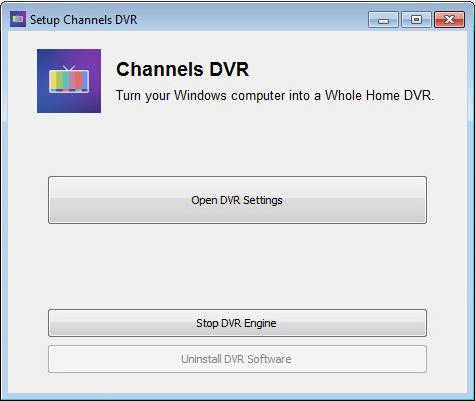Minimize the Setup Channels DVR window
Viewport: 475px width, 401px height.
point(383,20)
